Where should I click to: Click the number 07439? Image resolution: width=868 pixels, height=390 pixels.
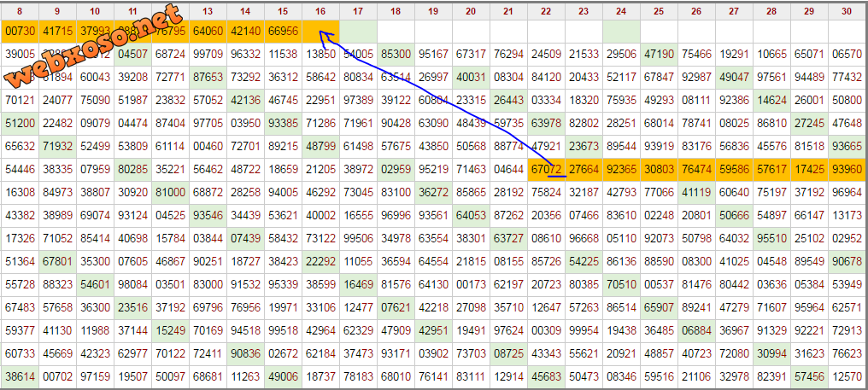point(246,240)
